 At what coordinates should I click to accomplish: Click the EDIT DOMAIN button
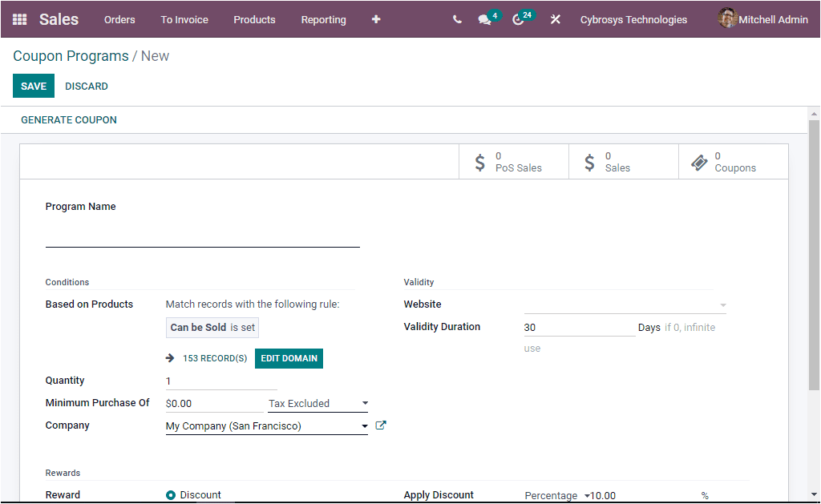pos(289,358)
